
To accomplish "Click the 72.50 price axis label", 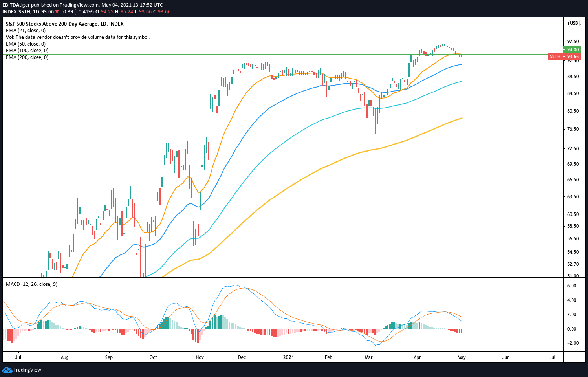I will coord(573,149).
